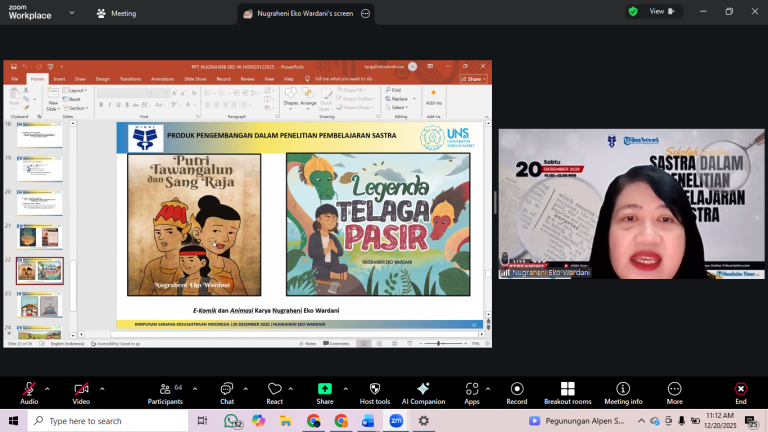Expand the arrow next to Video options
This screenshot has height=432, width=768.
coord(102,388)
